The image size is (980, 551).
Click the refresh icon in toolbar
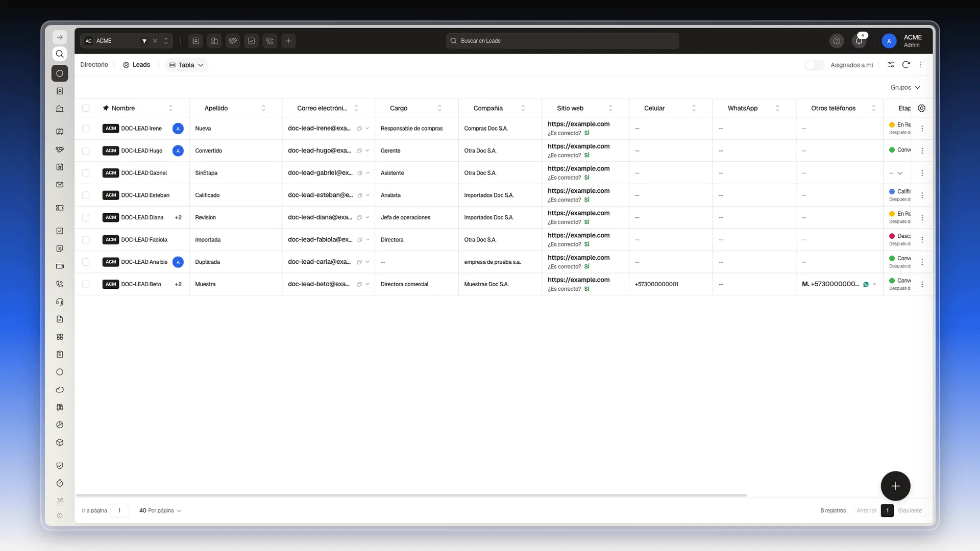tap(906, 65)
